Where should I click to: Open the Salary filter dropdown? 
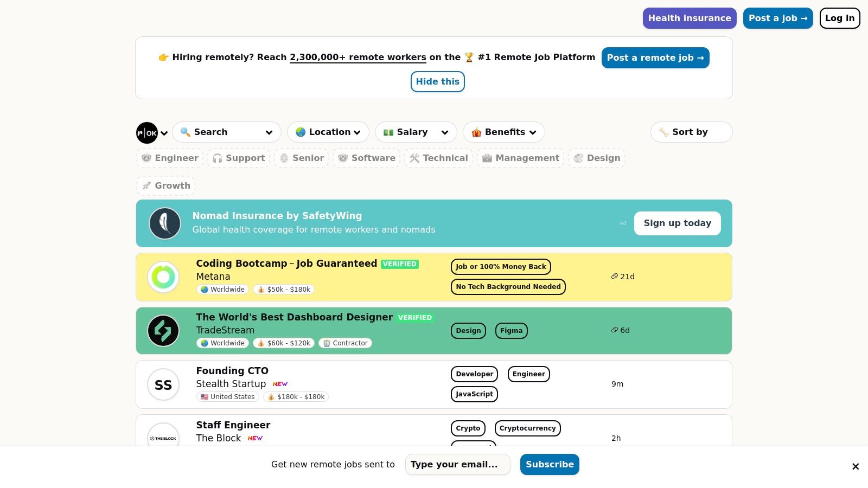[x=416, y=132]
